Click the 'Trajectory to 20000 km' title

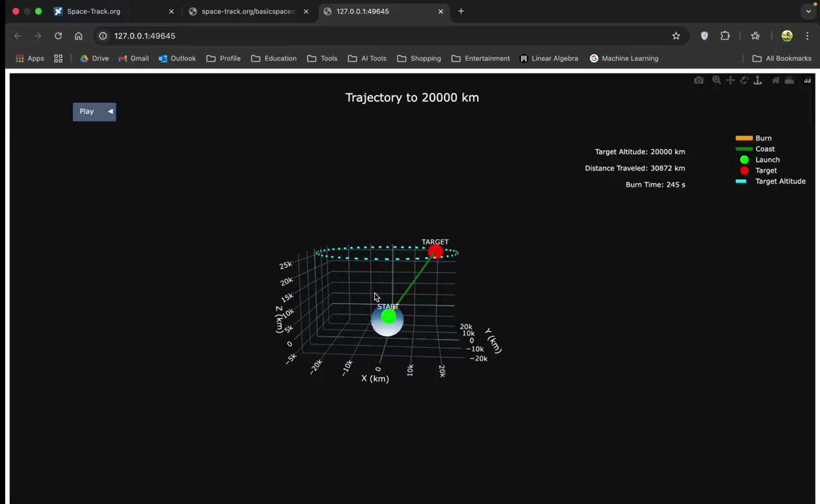[412, 98]
